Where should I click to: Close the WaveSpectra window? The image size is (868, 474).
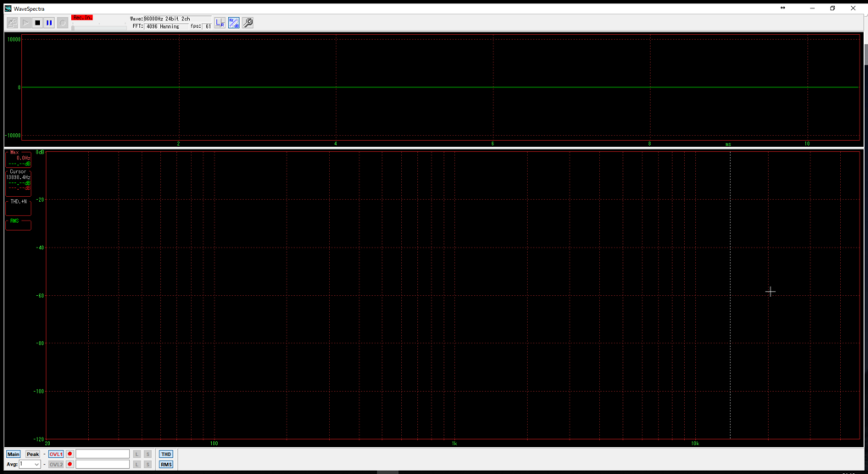(853, 8)
